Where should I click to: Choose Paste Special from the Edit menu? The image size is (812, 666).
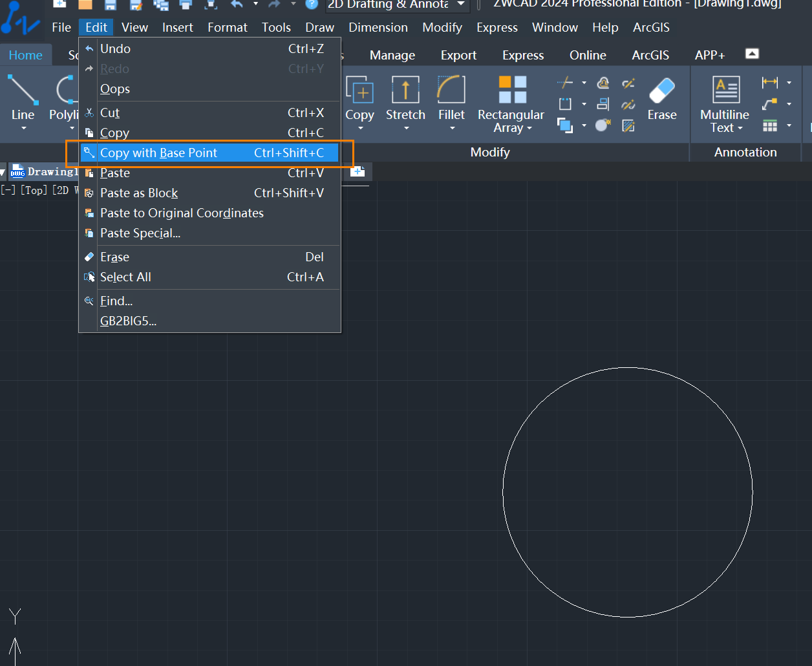pos(209,233)
